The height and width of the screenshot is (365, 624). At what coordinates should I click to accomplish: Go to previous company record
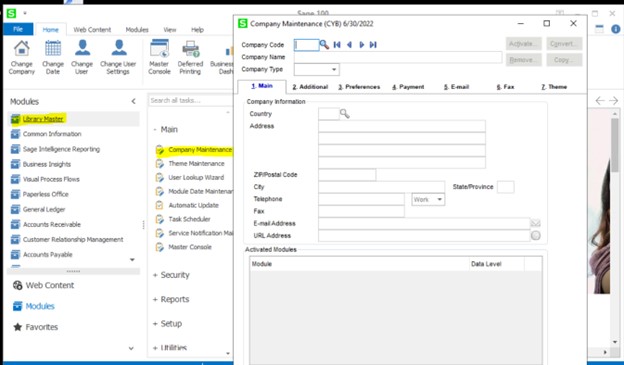349,45
